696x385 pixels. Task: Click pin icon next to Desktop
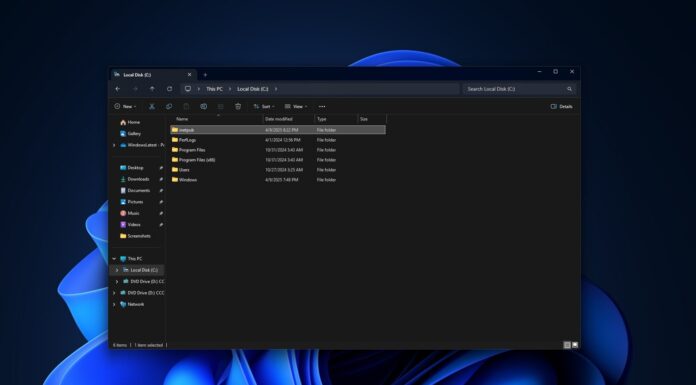click(161, 168)
